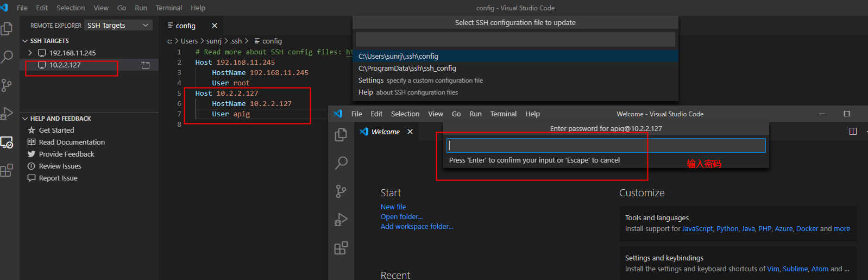868x280 pixels.
Task: Click the Atom keybindings link
Action: coord(820,269)
